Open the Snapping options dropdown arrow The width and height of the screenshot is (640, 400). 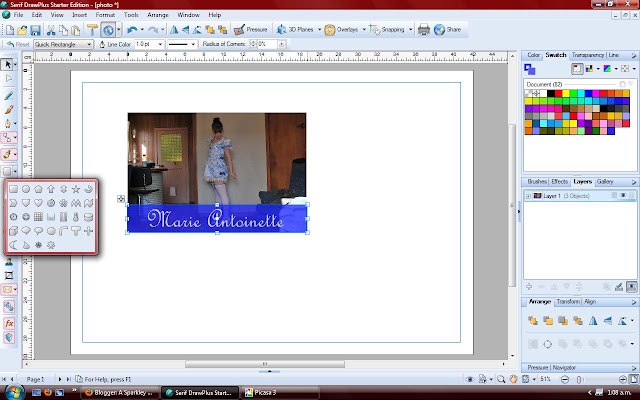coord(410,30)
